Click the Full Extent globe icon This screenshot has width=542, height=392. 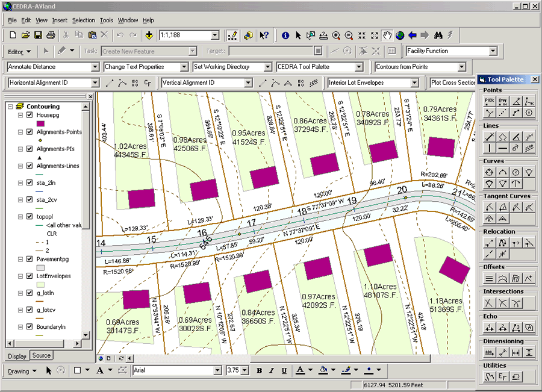coord(400,36)
